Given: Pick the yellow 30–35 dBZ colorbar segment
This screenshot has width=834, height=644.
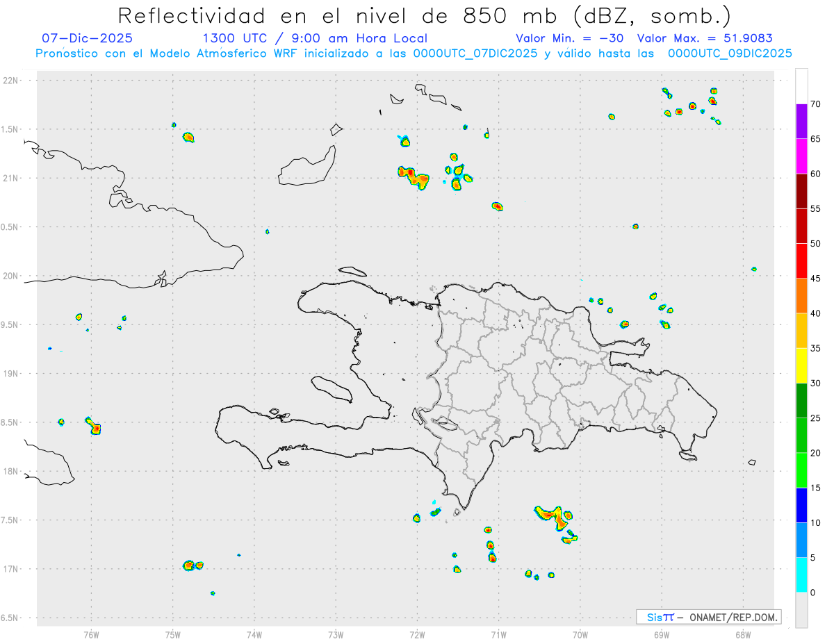Looking at the screenshot, I should pyautogui.click(x=801, y=365).
